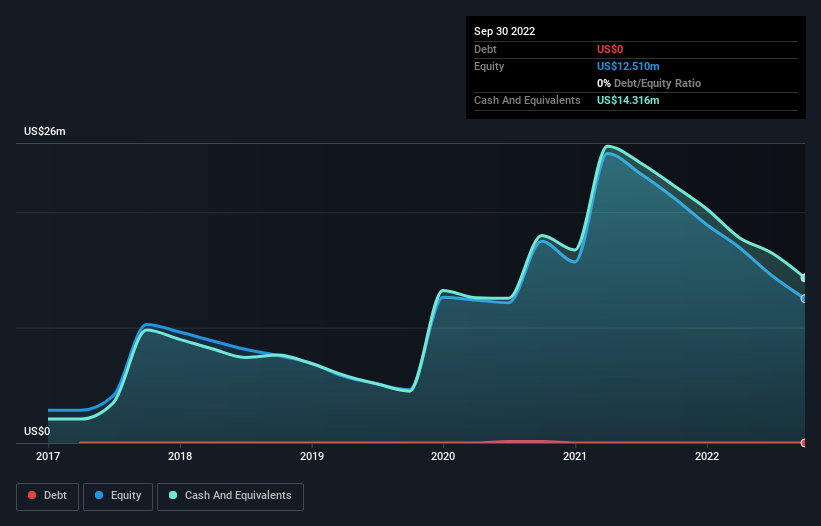The width and height of the screenshot is (821, 526).
Task: Click Cash And Equivalents label in tooltip
Action: pos(527,100)
